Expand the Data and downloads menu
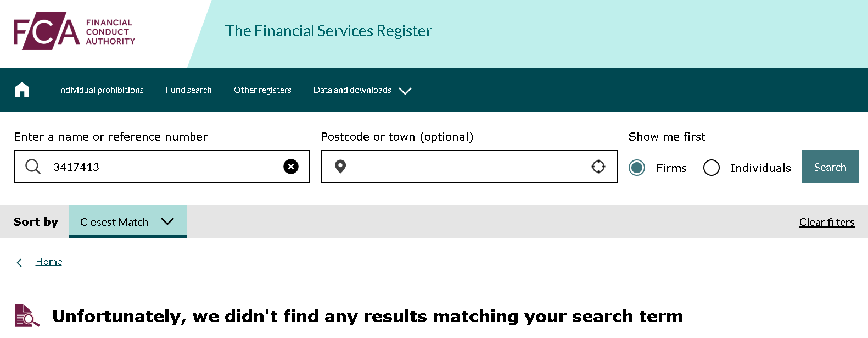 coord(352,90)
